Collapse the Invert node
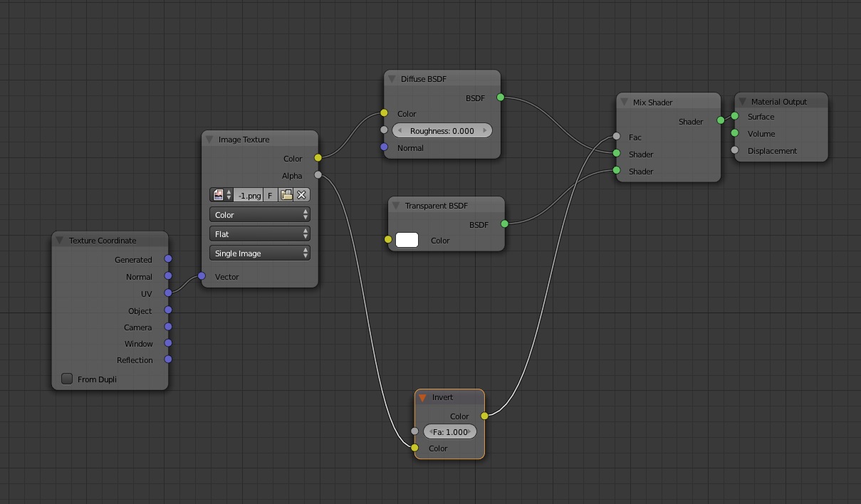 click(423, 398)
